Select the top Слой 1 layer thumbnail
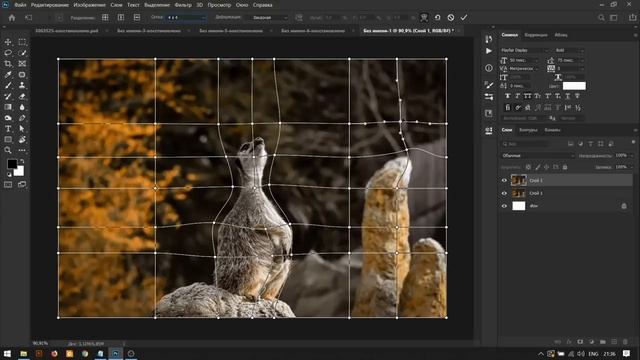 [x=518, y=180]
